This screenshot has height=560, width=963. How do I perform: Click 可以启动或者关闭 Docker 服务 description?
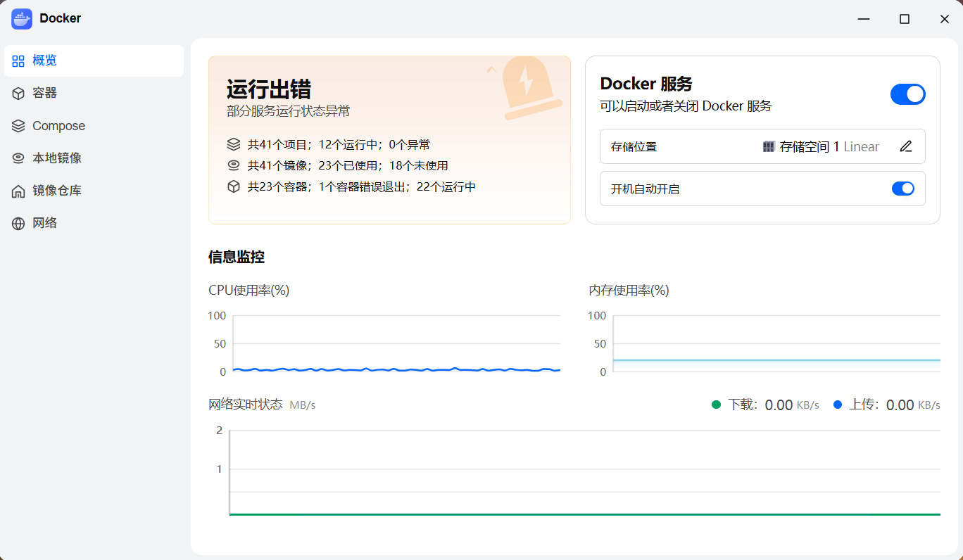(686, 106)
